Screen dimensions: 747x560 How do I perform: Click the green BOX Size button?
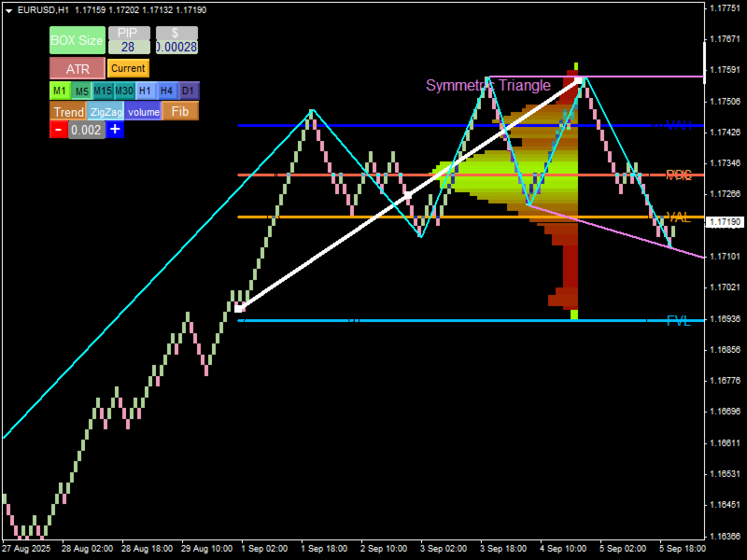pyautogui.click(x=78, y=40)
